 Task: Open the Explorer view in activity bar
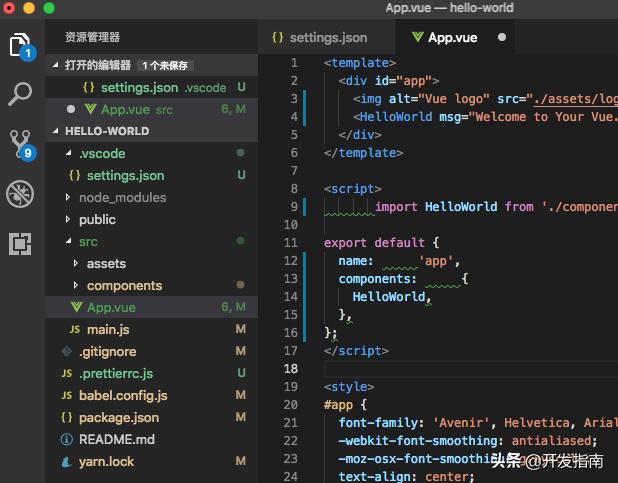pos(20,46)
